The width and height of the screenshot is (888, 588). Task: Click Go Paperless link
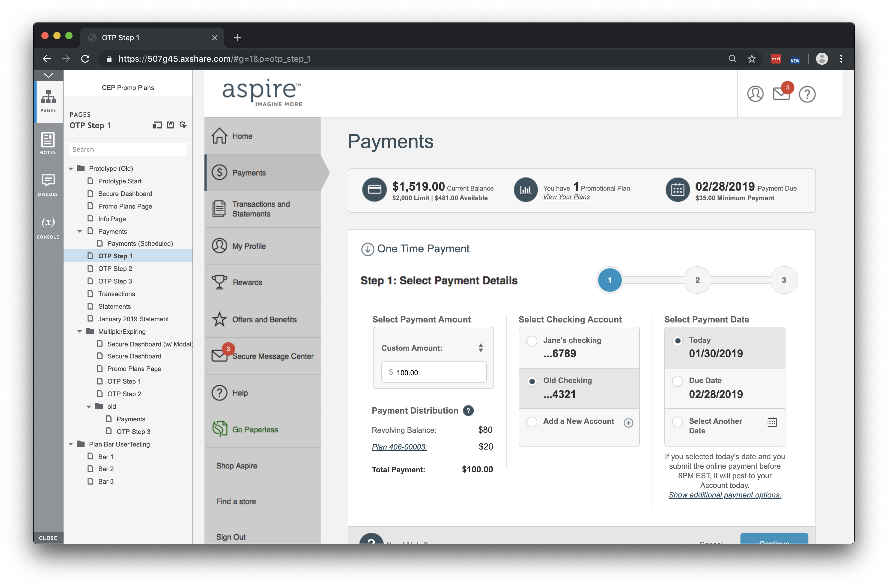pos(255,430)
